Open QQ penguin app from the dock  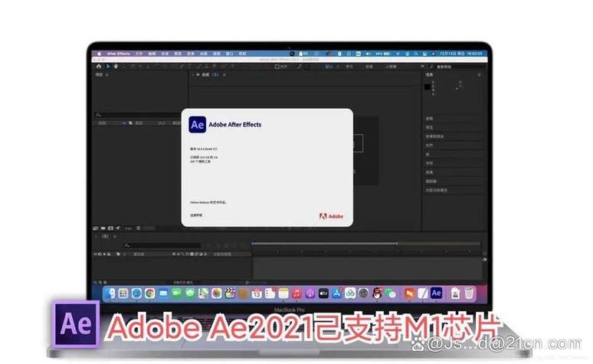coord(377,293)
